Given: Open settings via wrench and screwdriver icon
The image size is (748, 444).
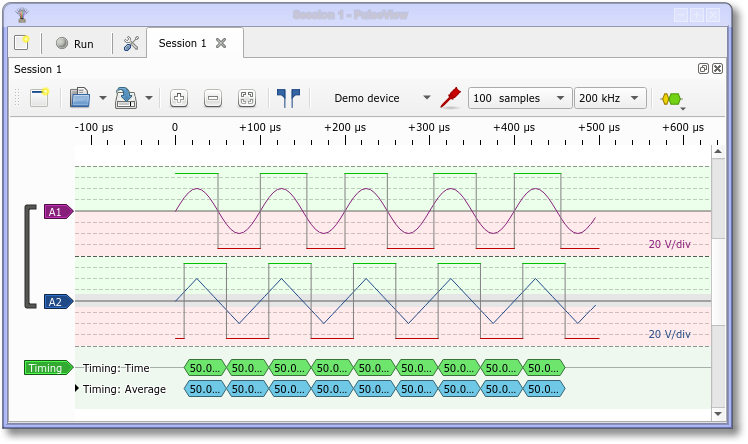Looking at the screenshot, I should click(x=131, y=43).
